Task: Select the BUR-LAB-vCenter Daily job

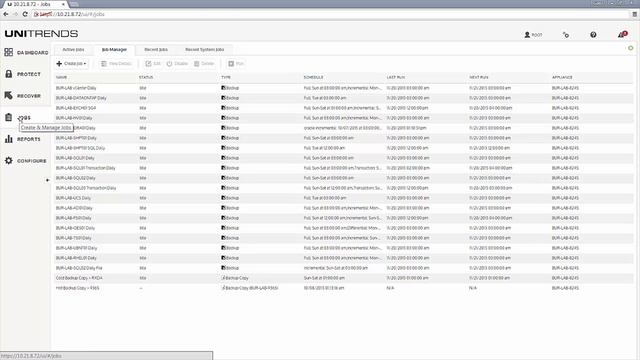Action: [76, 88]
